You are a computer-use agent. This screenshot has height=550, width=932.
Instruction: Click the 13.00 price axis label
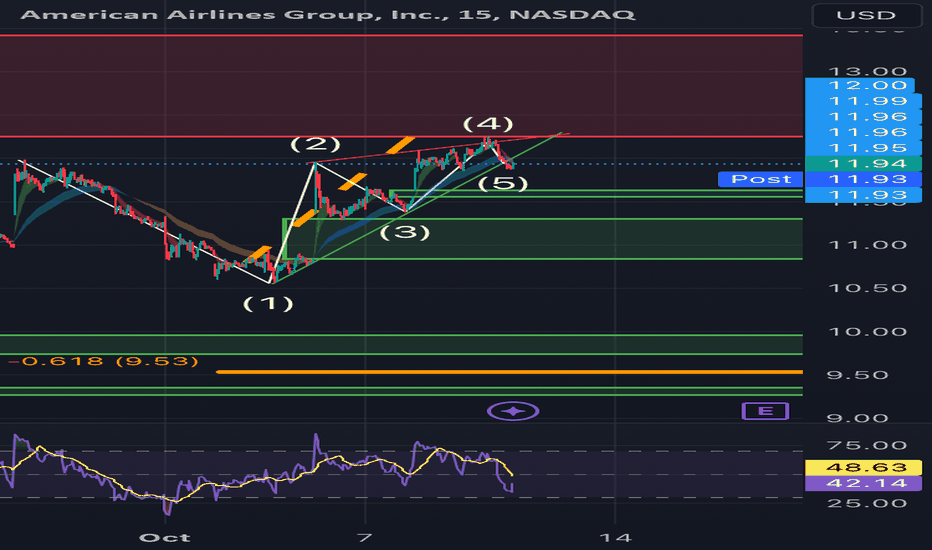pos(867,71)
